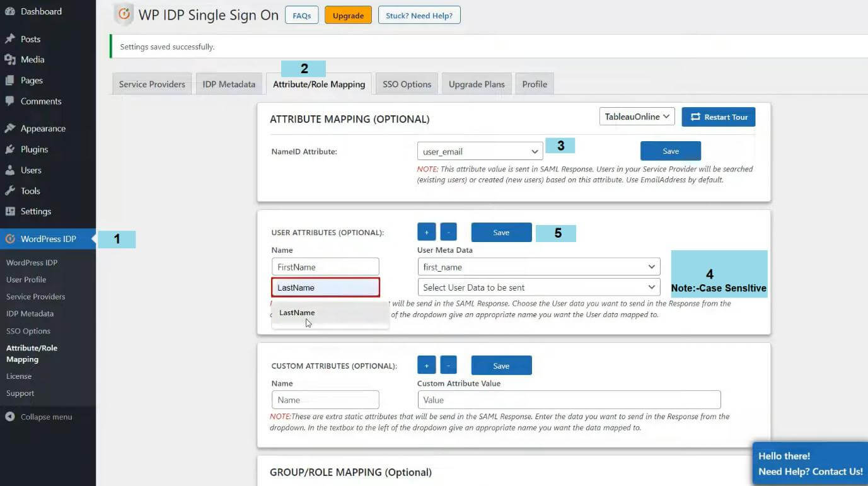Expand the NameID Attribute user_email dropdown
The width and height of the screenshot is (868, 486).
480,151
